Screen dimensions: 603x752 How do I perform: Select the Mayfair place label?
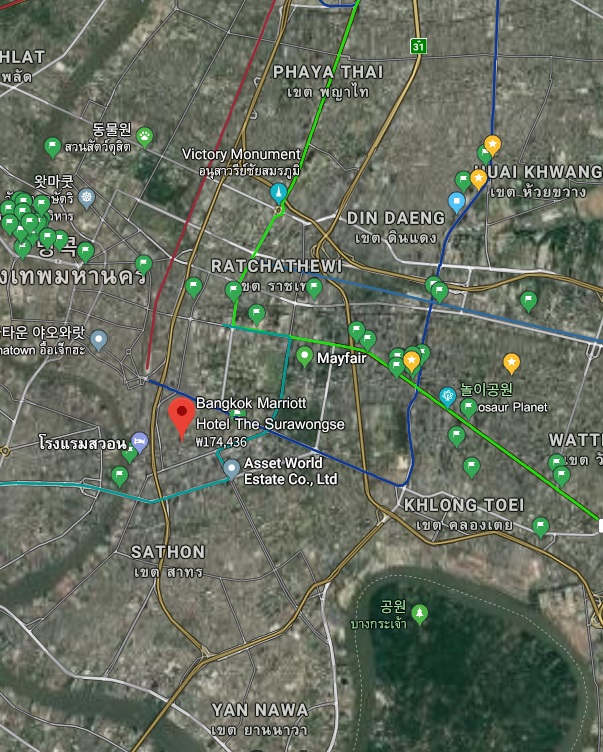pyautogui.click(x=342, y=358)
